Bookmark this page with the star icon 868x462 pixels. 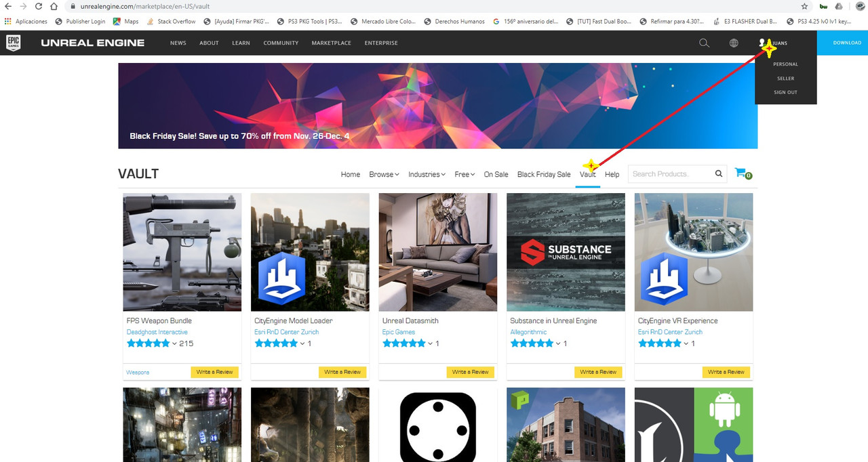point(804,6)
